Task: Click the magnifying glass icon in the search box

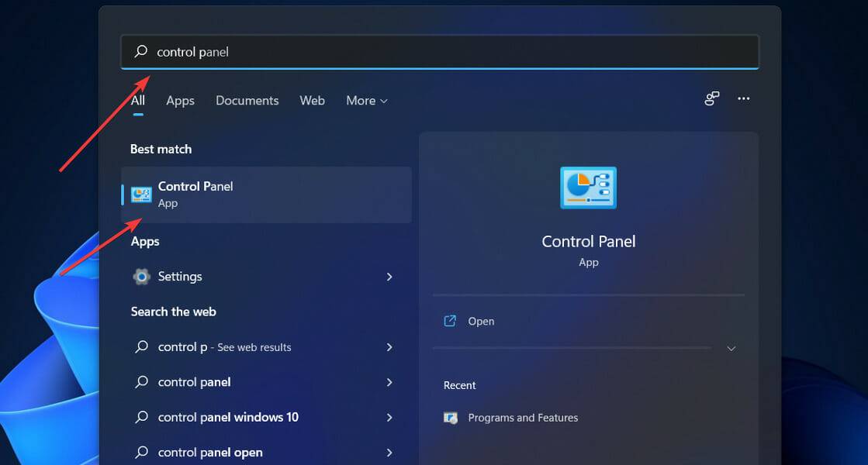Action: pyautogui.click(x=140, y=51)
